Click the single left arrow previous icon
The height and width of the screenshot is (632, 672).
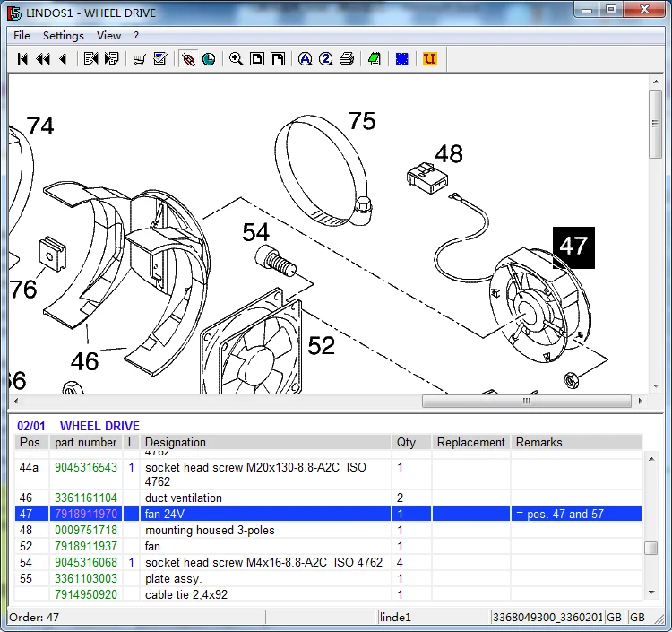click(63, 59)
